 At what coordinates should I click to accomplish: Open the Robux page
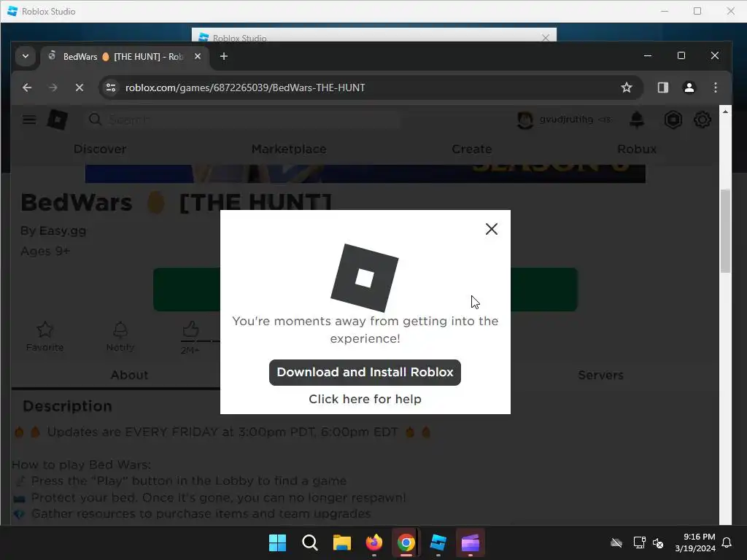(636, 149)
